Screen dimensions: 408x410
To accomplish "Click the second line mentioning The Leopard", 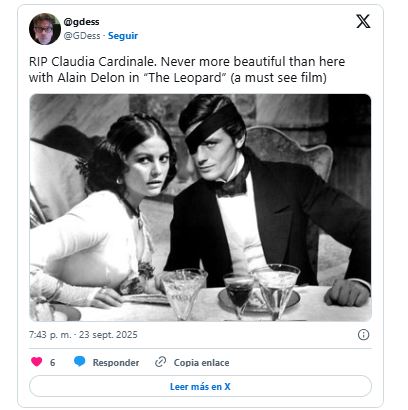I will click(x=178, y=78).
